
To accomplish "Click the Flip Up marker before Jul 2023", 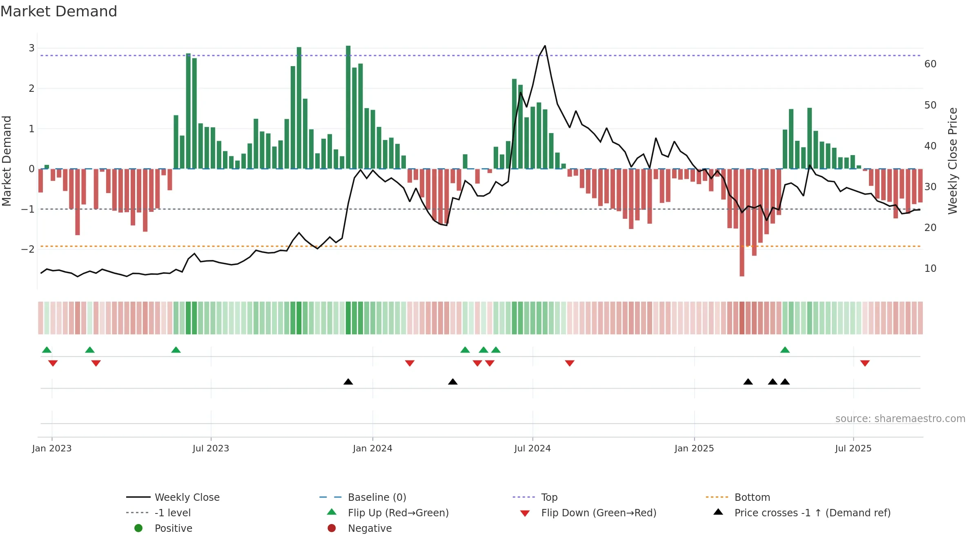I will 176,350.
